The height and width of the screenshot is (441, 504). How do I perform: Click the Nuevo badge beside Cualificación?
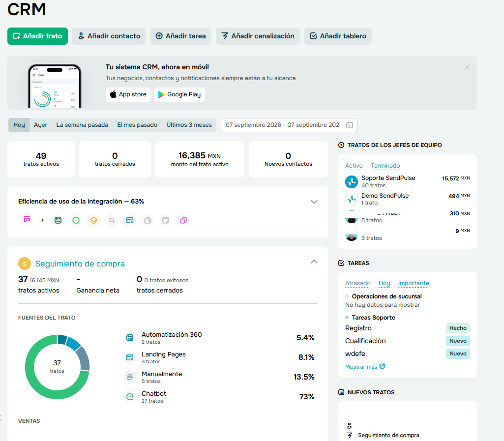458,341
